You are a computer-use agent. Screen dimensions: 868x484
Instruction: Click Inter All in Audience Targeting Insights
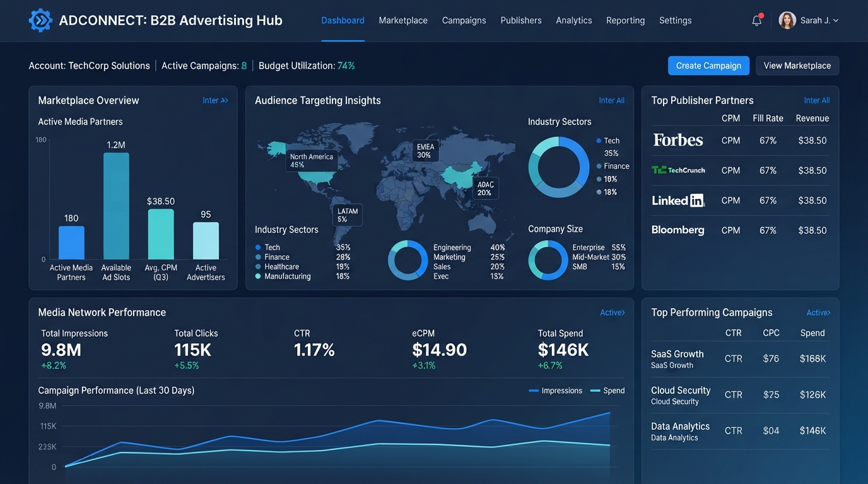[611, 100]
